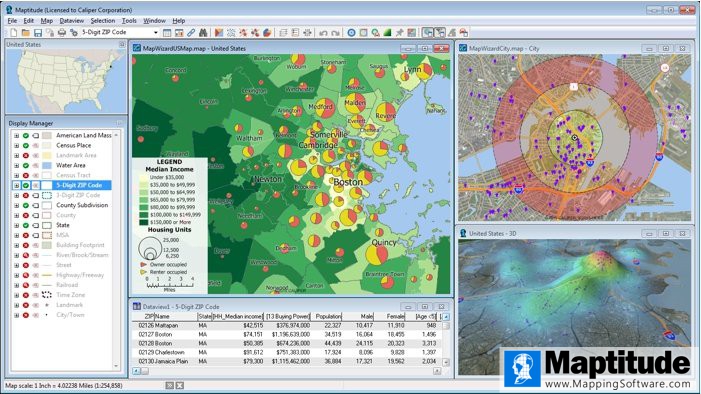
Task: Click the chain link toolbar icon
Action: click(x=191, y=33)
